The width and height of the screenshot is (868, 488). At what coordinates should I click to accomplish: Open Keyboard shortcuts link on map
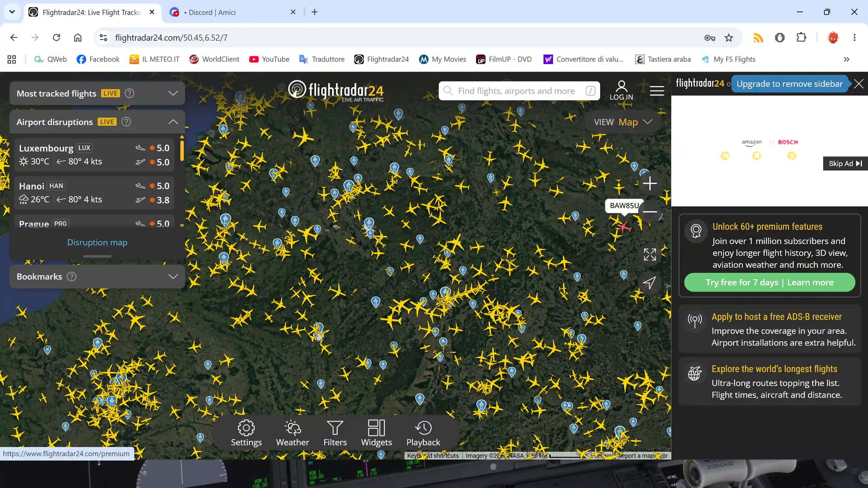tap(433, 456)
